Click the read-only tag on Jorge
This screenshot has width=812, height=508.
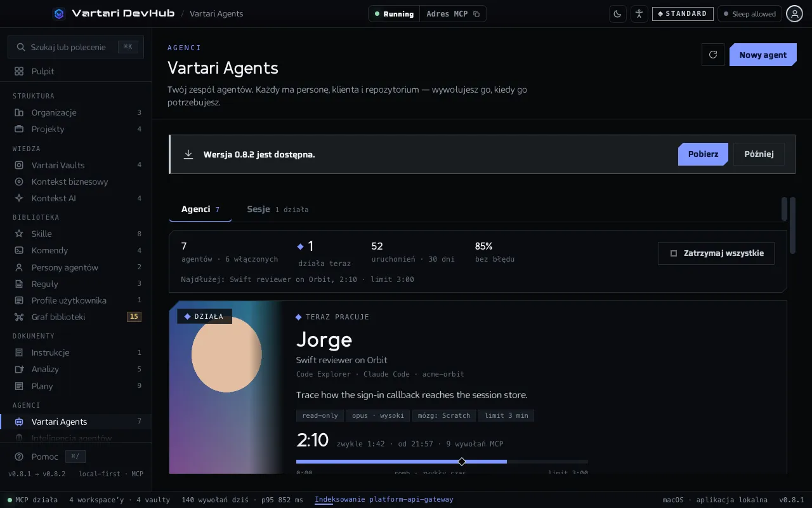320,416
